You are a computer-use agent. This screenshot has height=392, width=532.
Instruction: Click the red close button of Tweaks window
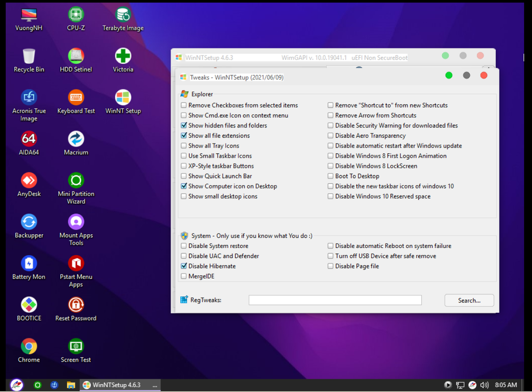(x=484, y=75)
